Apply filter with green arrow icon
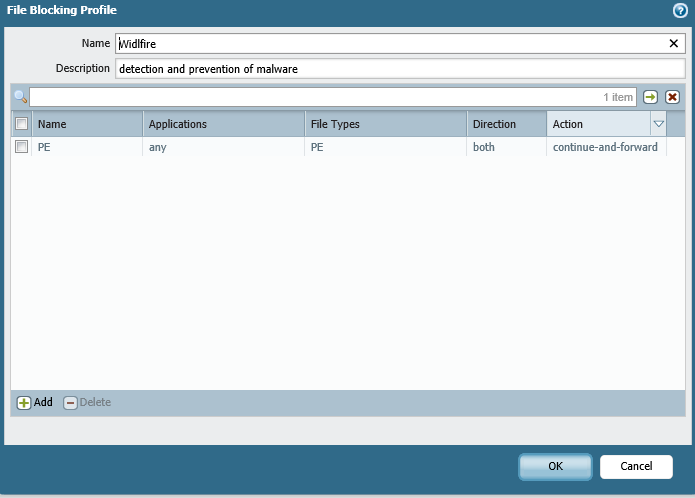This screenshot has height=498, width=695. click(650, 97)
